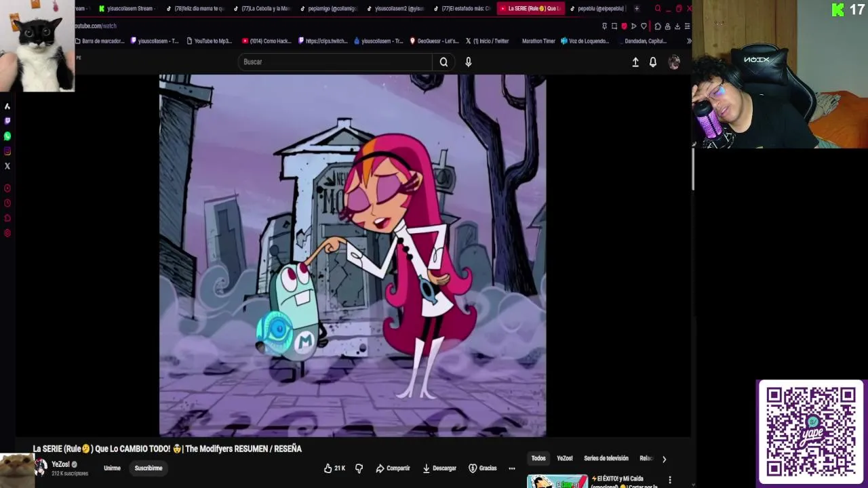Focus the Buscar search field

coord(336,62)
